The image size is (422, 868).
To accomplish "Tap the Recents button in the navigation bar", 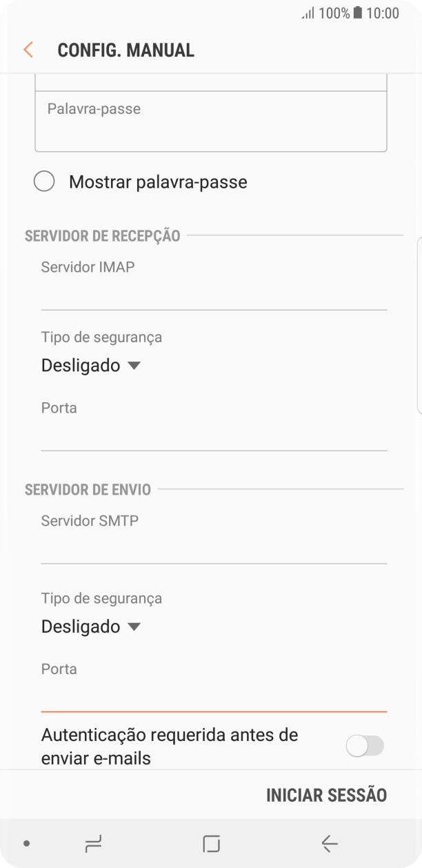I will click(93, 843).
